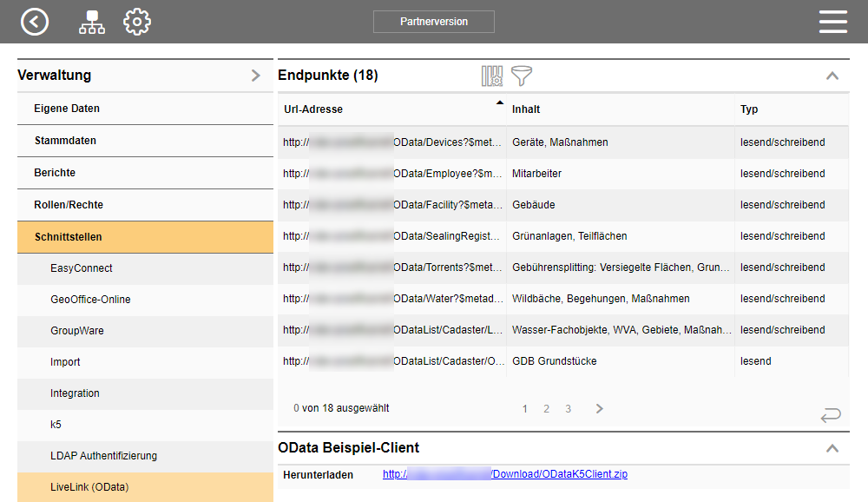Click the back arrow in the header
This screenshot has width=868, height=502.
point(35,21)
